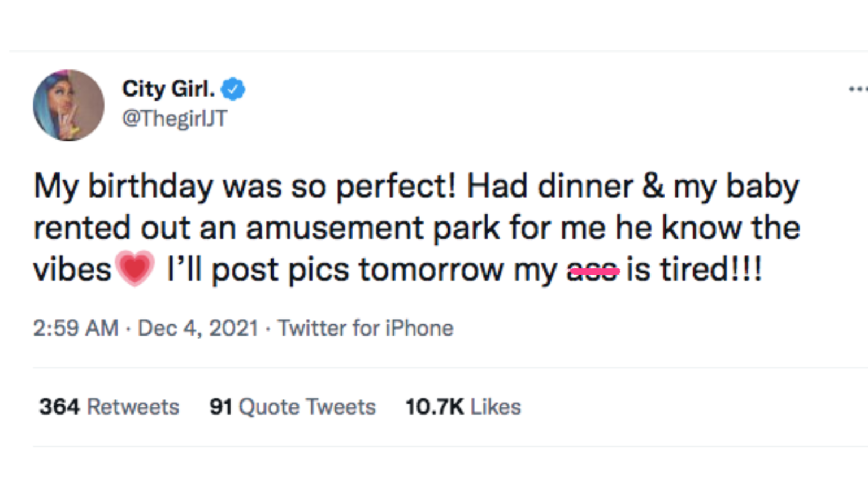
Task: Click the blue verified badge next to City Girl.
Action: 232,88
